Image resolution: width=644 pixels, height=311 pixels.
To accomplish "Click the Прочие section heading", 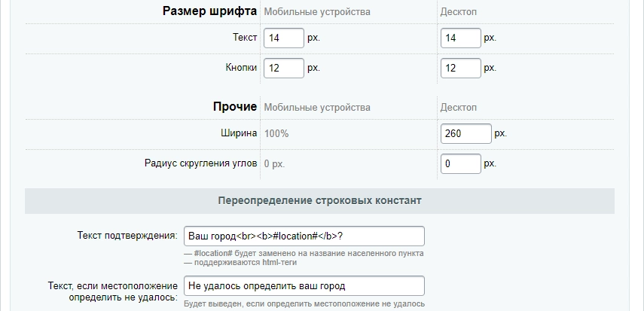I will pyautogui.click(x=235, y=107).
